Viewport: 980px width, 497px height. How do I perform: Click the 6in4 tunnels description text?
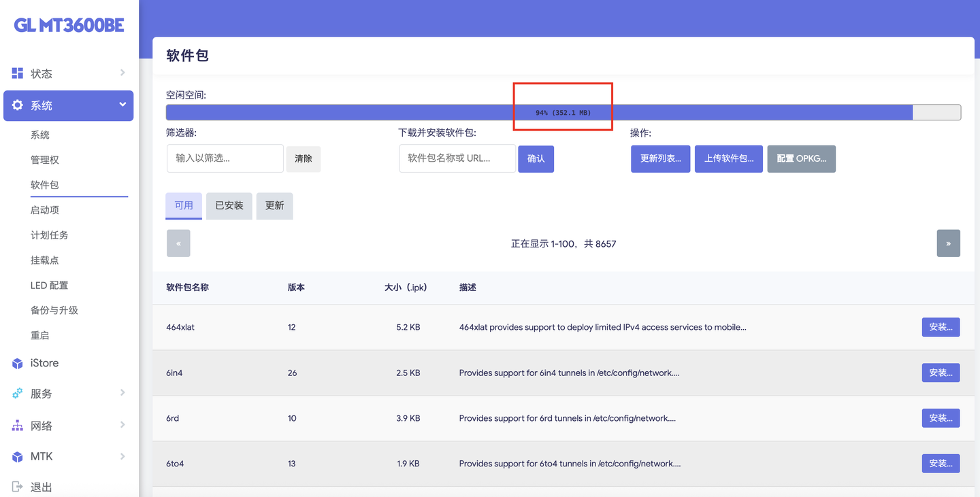570,373
